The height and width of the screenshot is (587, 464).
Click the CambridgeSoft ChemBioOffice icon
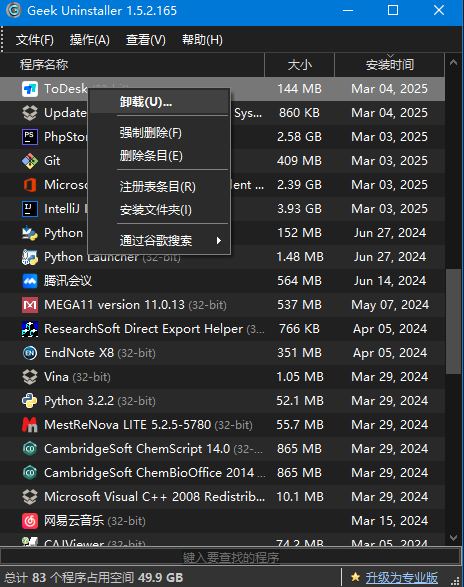point(30,473)
